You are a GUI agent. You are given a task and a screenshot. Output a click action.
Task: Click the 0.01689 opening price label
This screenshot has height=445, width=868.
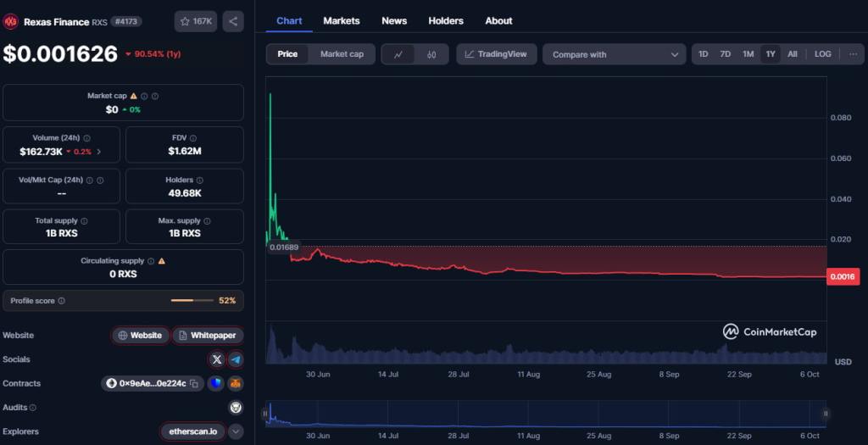click(x=284, y=247)
